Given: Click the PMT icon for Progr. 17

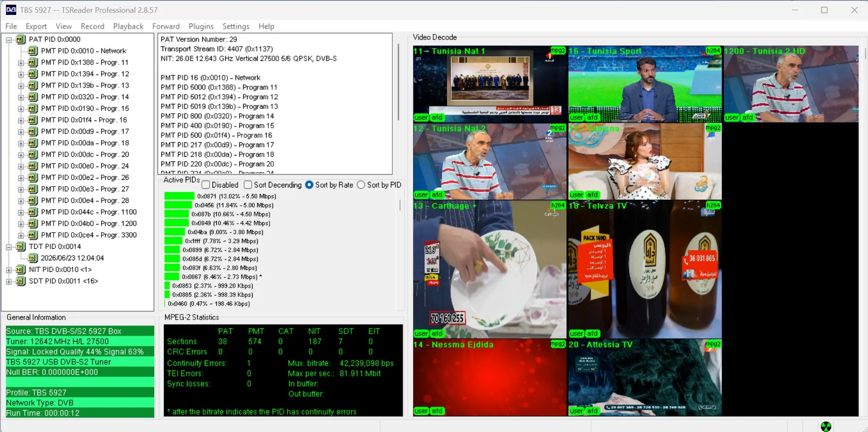Looking at the screenshot, I should pos(33,131).
